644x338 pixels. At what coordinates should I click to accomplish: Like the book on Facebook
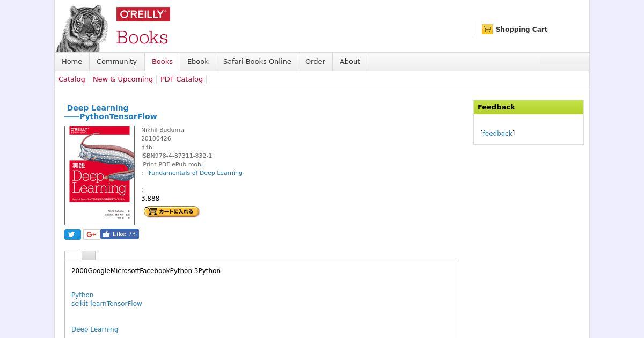pyautogui.click(x=120, y=234)
